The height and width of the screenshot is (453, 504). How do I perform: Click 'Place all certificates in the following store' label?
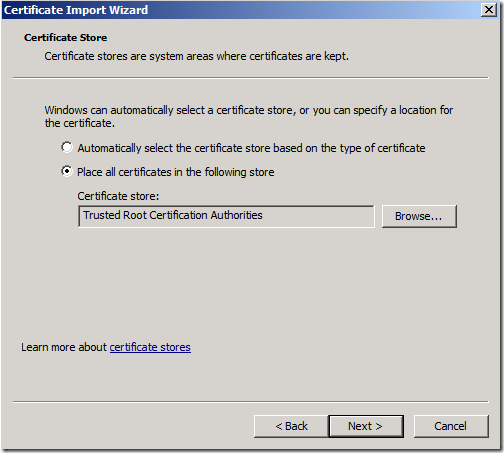click(x=176, y=172)
